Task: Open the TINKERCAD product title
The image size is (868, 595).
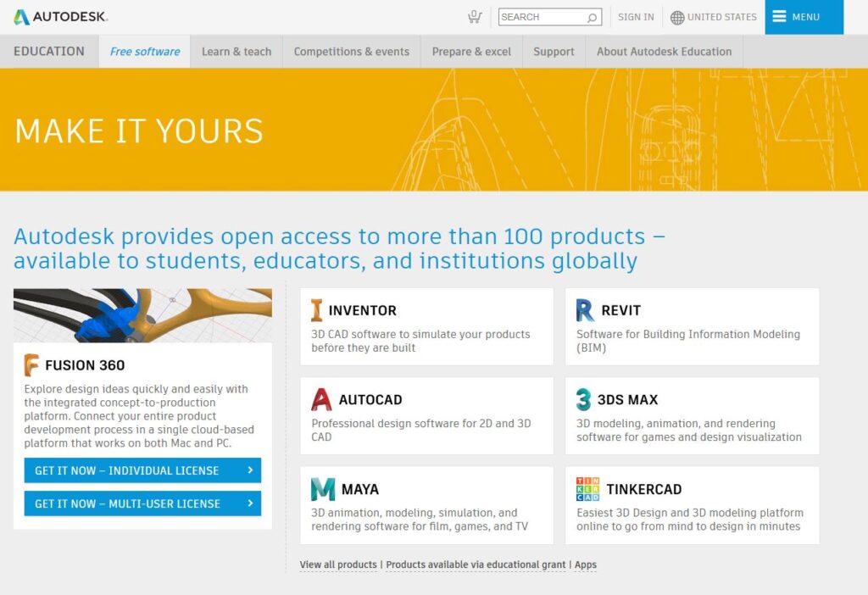Action: point(644,489)
